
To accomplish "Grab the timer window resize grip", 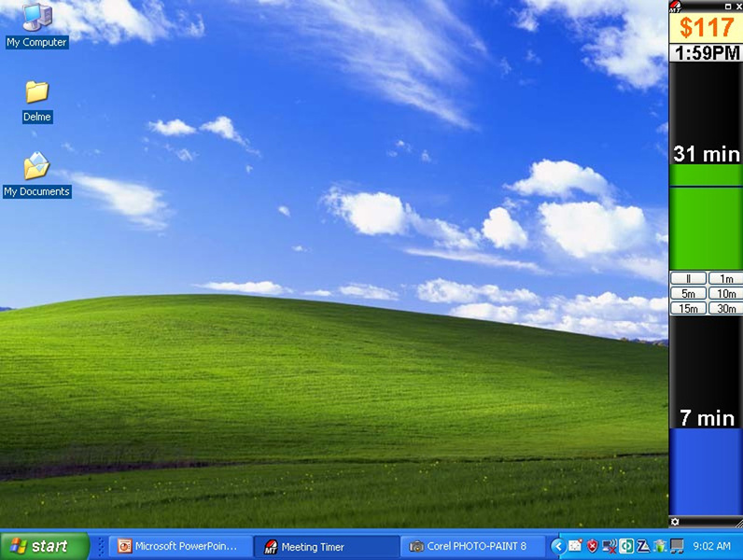I will coord(738,523).
